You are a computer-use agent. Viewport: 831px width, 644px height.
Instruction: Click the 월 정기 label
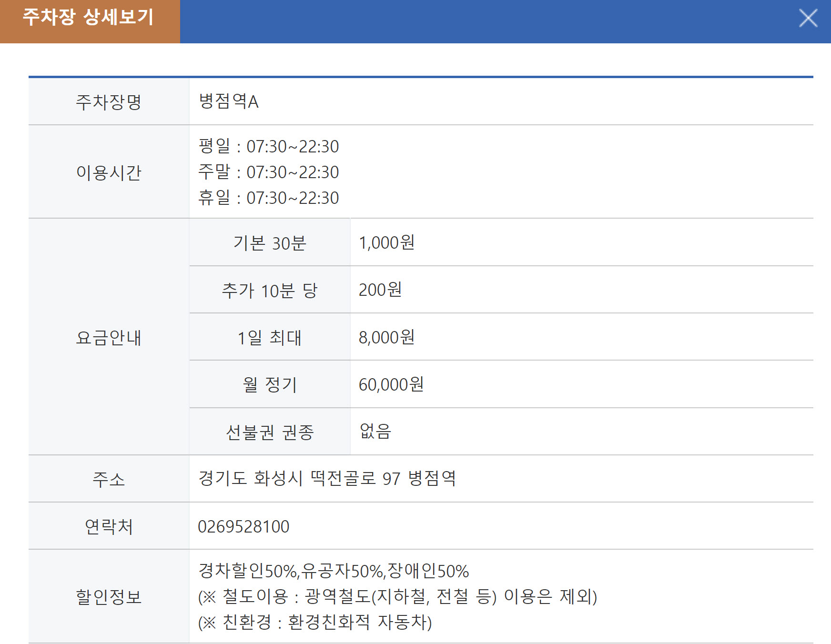(270, 384)
